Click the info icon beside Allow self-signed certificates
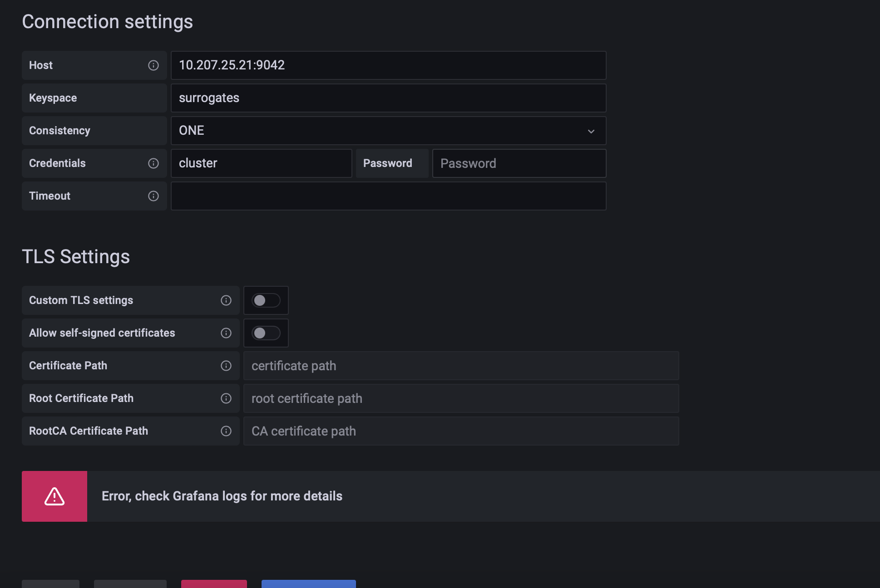Viewport: 880px width, 588px height. [x=226, y=333]
